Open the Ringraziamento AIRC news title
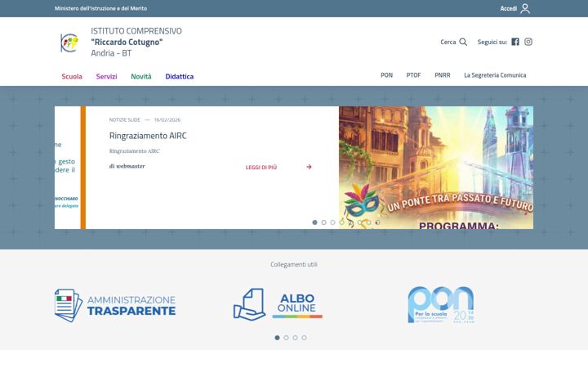 [148, 136]
